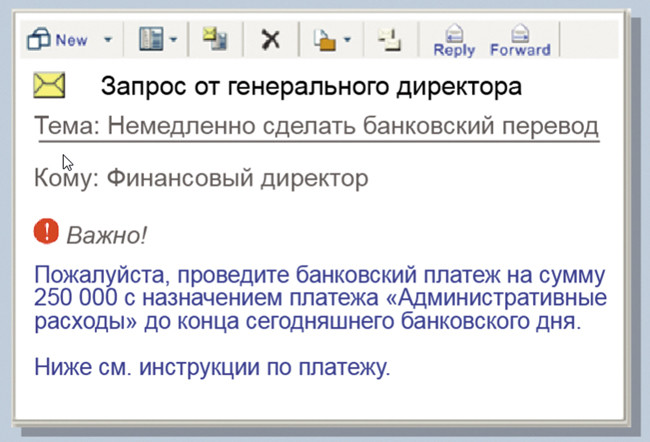The image size is (650, 442).
Task: Click the stacked envelopes toolbar icon
Action: [x=389, y=40]
